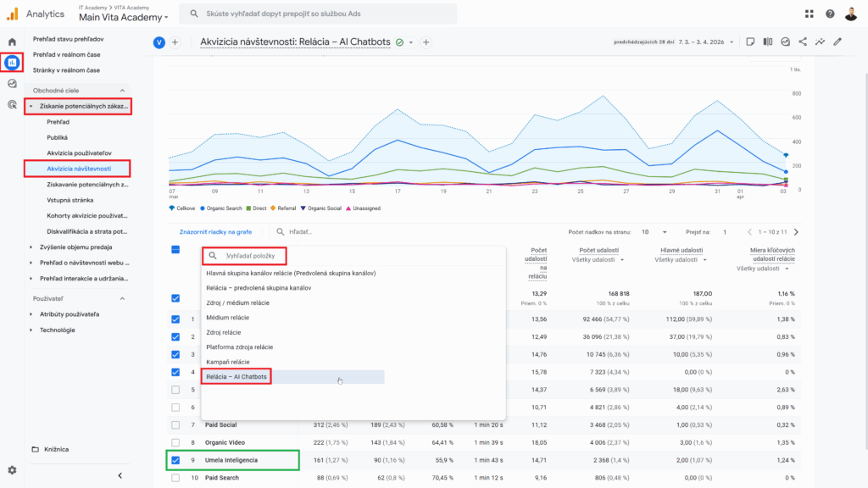The height and width of the screenshot is (488, 868).
Task: Open Počet udalostí Všetky udalosti dropdown
Action: (x=598, y=260)
